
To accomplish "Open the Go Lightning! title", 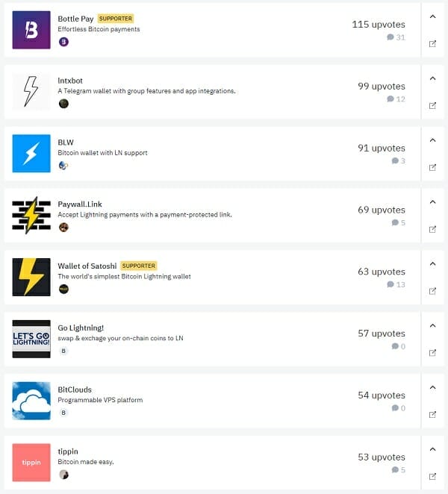I will [81, 328].
